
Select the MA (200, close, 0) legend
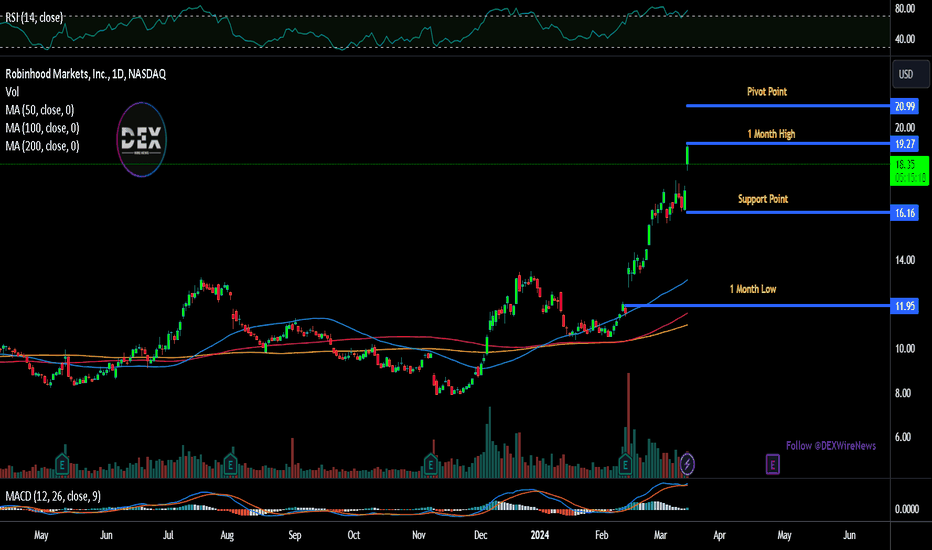(42, 146)
